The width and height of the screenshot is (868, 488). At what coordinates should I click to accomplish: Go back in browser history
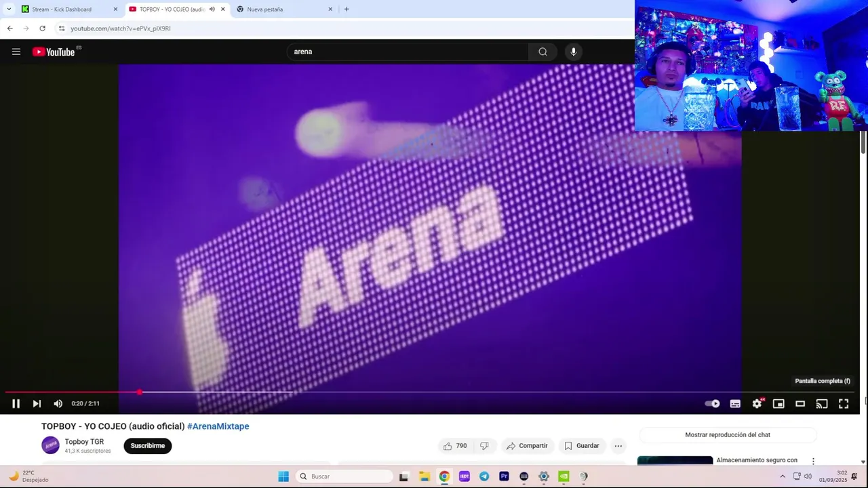[x=9, y=28]
